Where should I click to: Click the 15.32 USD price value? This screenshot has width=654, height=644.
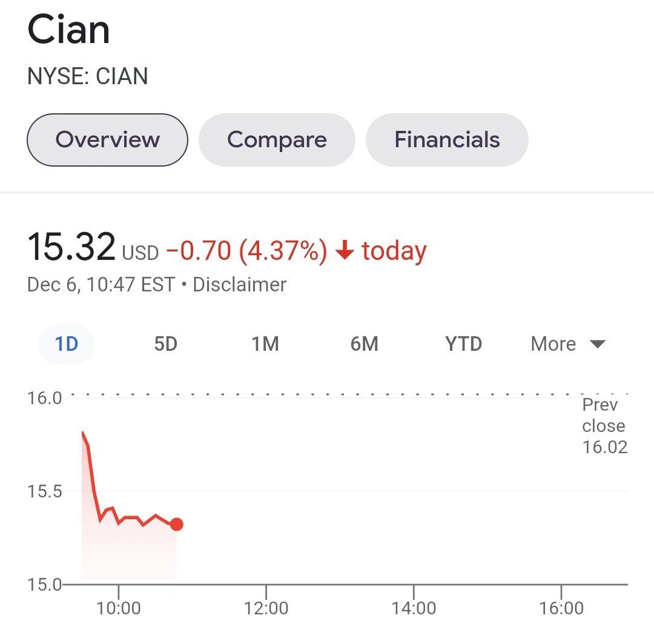[x=71, y=248]
